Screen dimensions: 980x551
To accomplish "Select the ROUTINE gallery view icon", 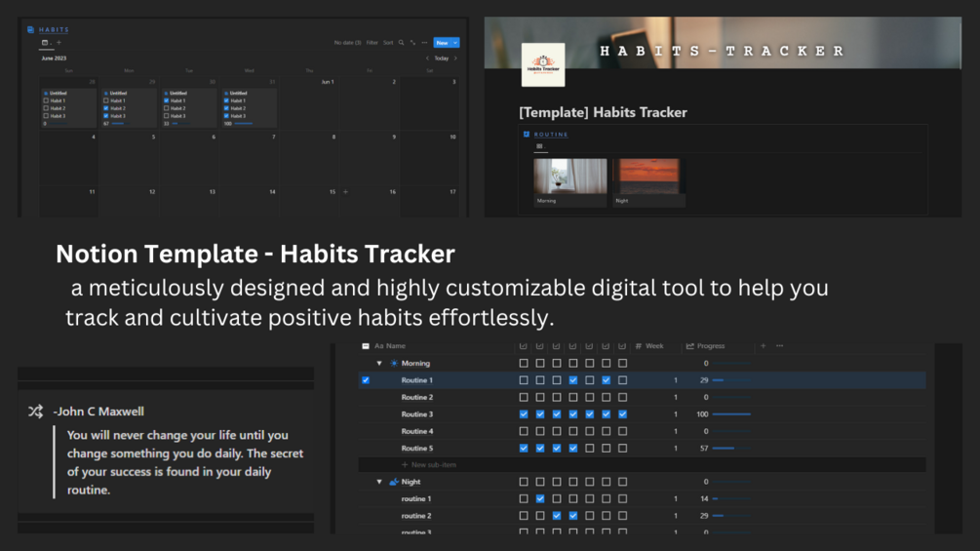I will coord(539,146).
